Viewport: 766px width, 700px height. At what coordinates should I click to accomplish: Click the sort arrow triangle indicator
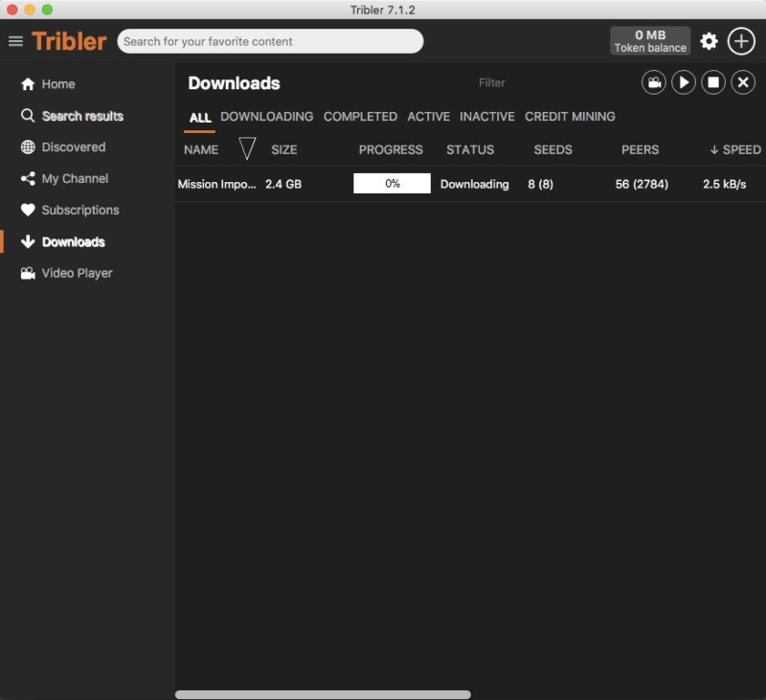coord(247,148)
